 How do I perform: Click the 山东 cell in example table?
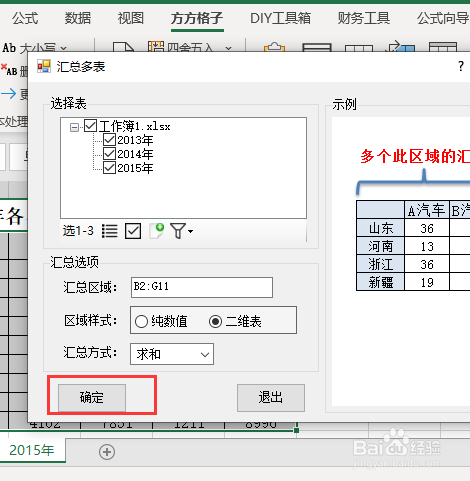click(381, 228)
